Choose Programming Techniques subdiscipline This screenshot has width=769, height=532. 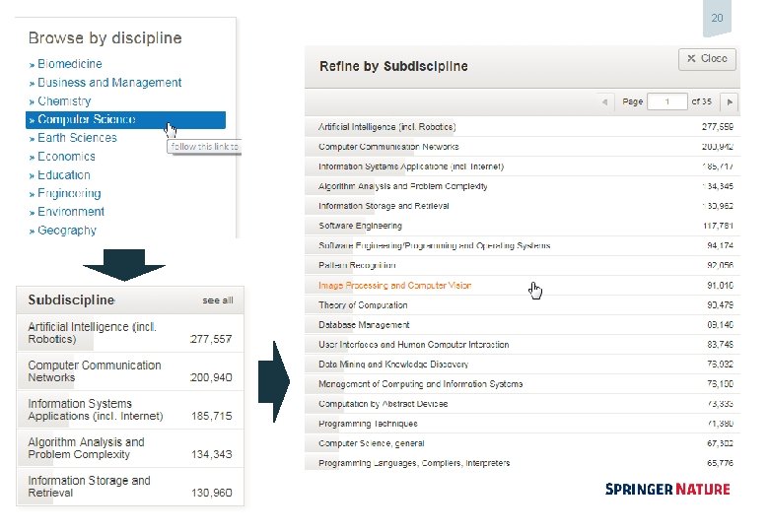tap(359, 423)
